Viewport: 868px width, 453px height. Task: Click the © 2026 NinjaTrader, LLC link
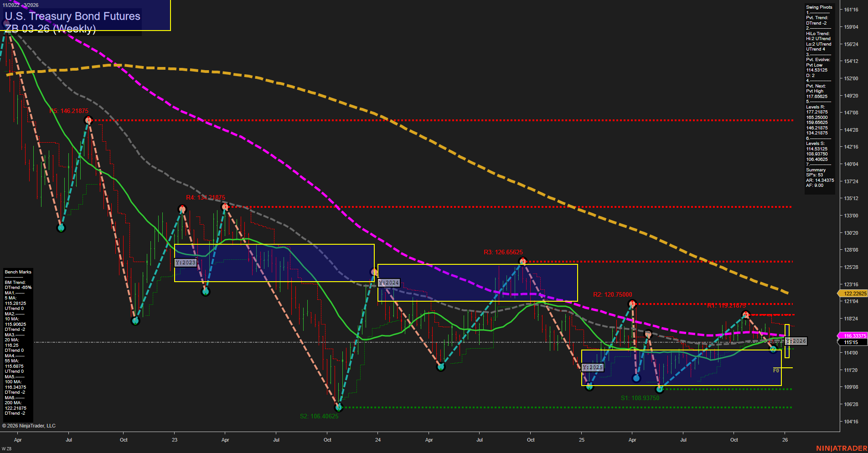pyautogui.click(x=30, y=426)
